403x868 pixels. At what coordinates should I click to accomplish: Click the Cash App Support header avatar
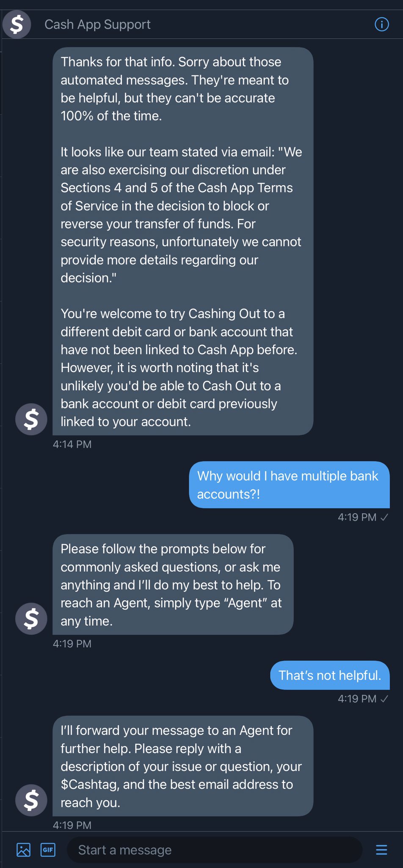pyautogui.click(x=17, y=24)
